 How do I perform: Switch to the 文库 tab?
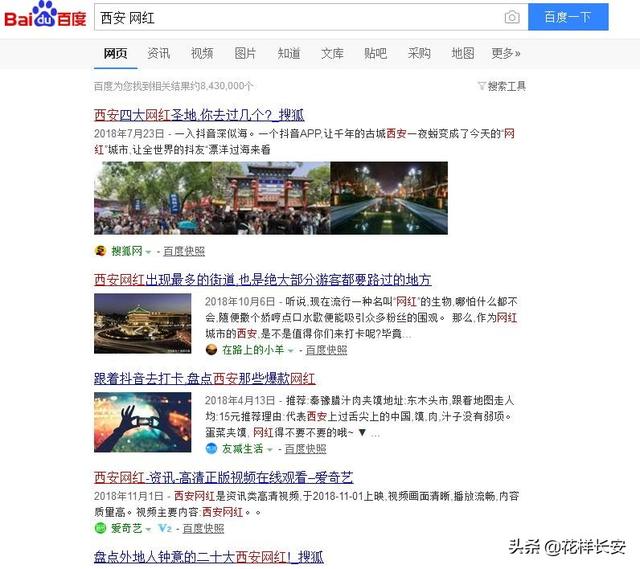[x=332, y=53]
